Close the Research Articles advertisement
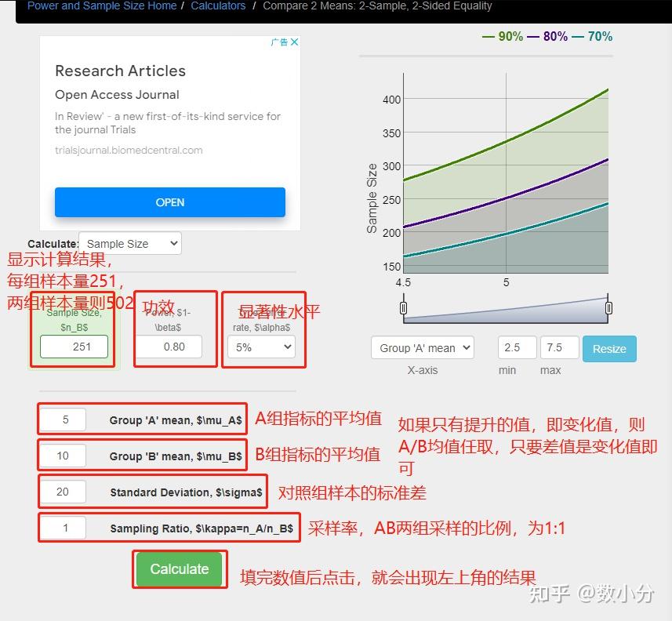This screenshot has height=621, width=672. 294,42
